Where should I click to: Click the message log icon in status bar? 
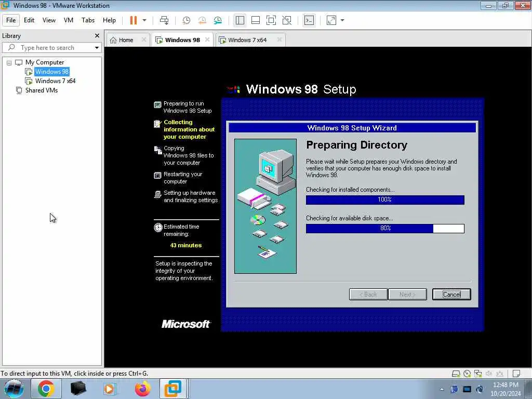pyautogui.click(x=516, y=374)
